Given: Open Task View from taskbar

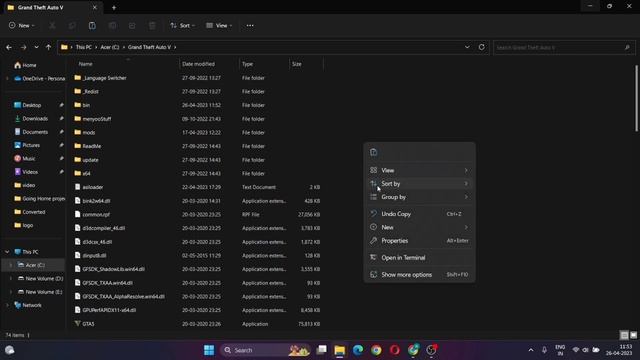Looking at the screenshot, I should [x=322, y=350].
